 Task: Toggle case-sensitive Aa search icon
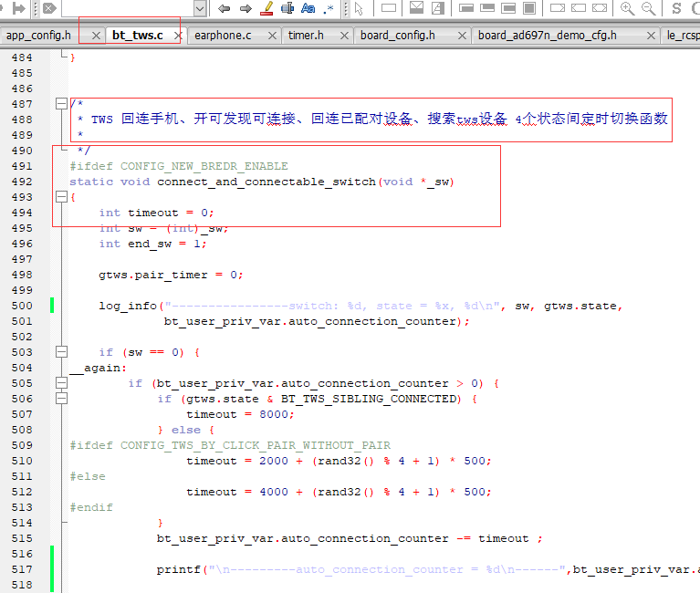coord(308,8)
